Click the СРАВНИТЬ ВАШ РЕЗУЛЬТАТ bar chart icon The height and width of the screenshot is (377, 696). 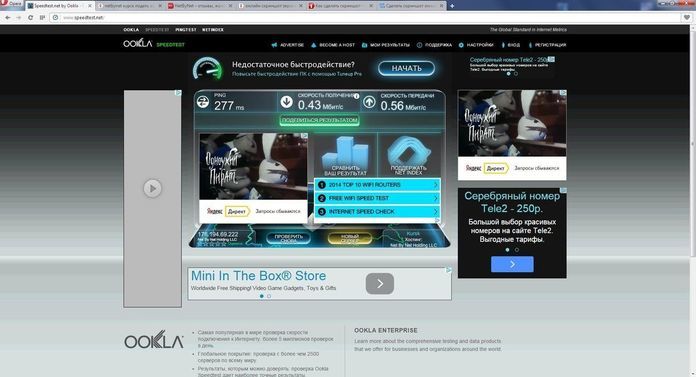pos(345,155)
